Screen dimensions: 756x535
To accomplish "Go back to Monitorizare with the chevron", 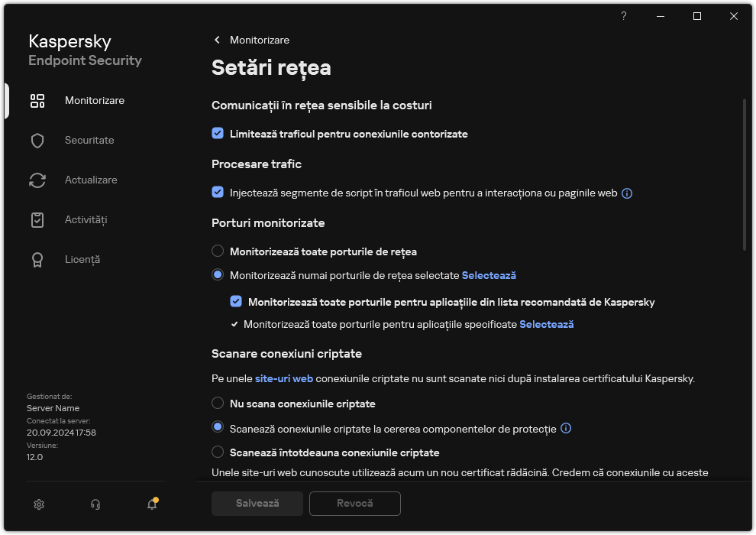I will [x=217, y=40].
